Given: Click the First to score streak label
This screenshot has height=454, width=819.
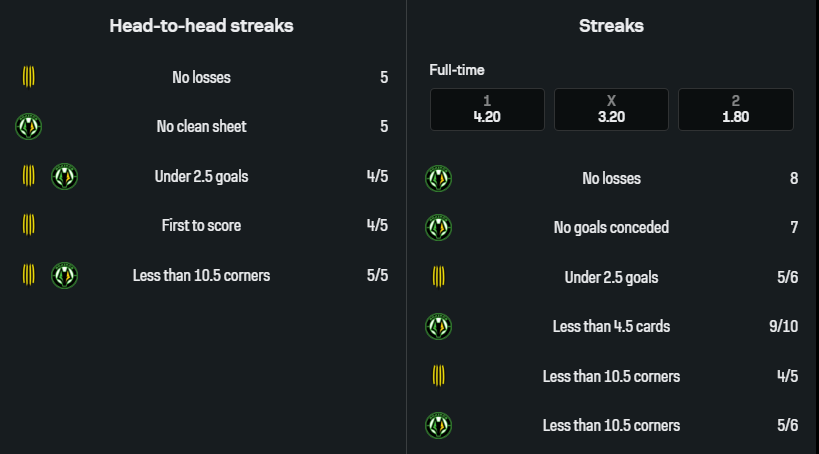Looking at the screenshot, I should pos(201,225).
